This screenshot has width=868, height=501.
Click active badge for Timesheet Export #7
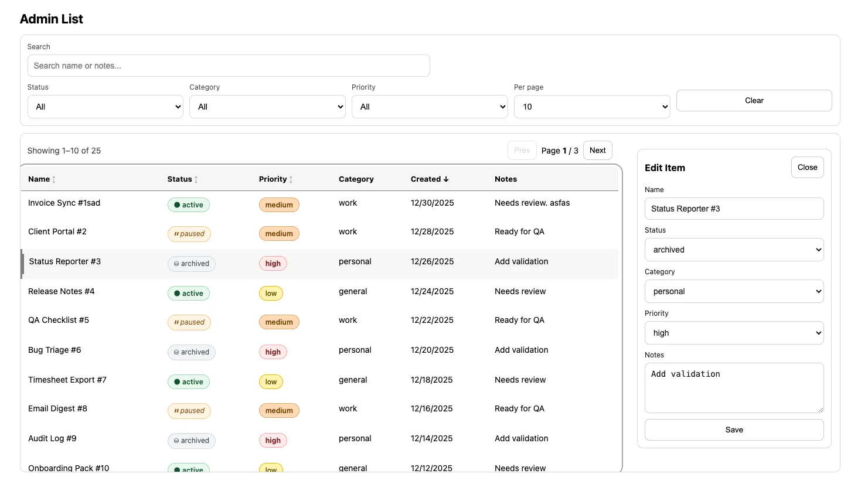(189, 382)
